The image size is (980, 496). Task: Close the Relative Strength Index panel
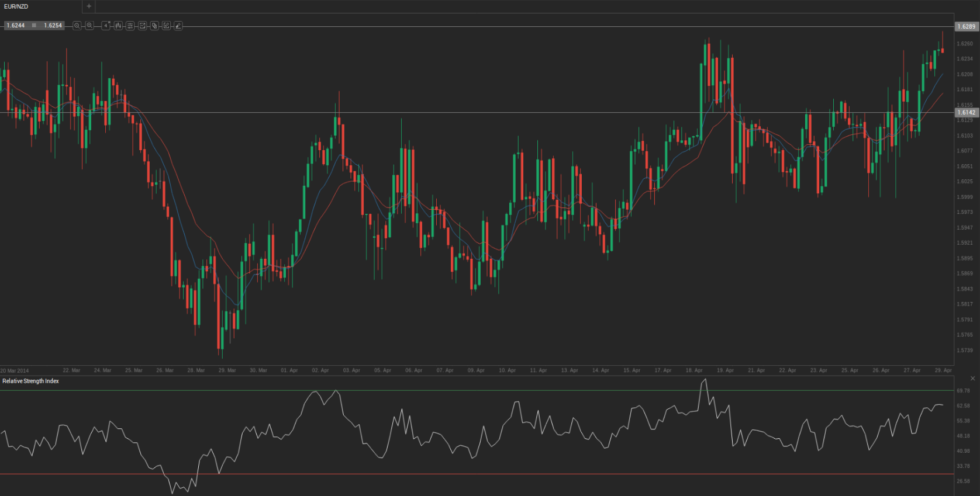[972, 379]
